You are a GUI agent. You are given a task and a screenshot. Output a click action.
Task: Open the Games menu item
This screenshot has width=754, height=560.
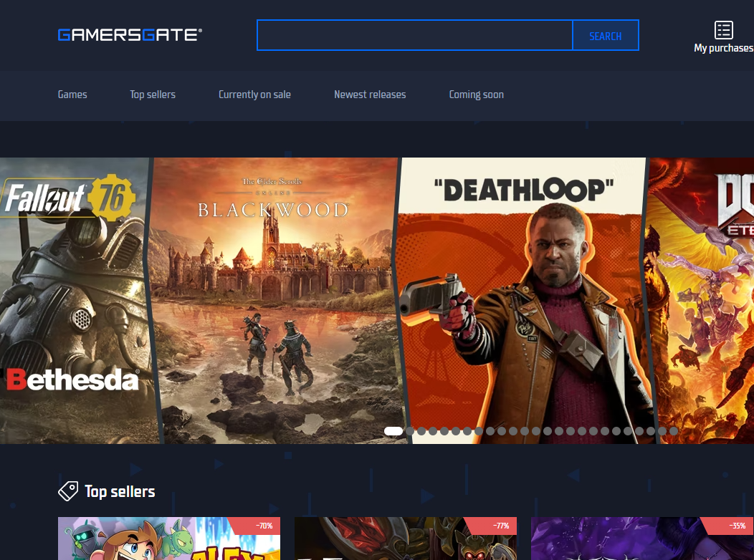tap(72, 95)
